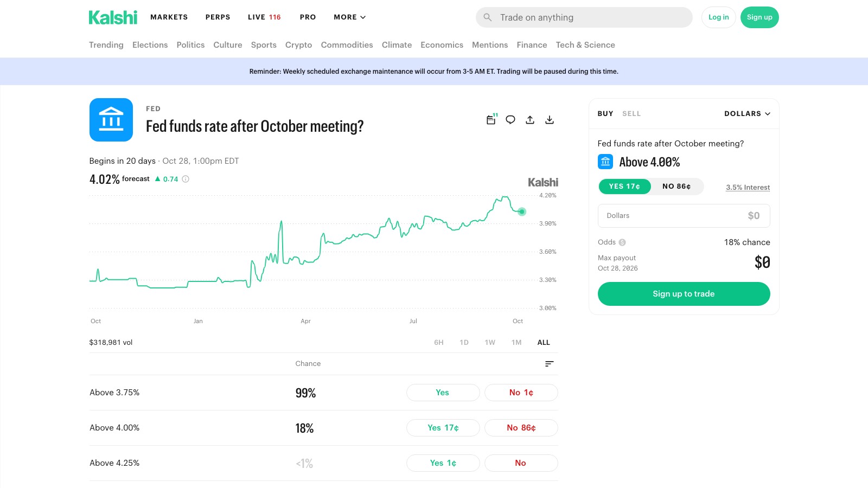Click No 86¢ for Above 4.00% row

click(521, 428)
